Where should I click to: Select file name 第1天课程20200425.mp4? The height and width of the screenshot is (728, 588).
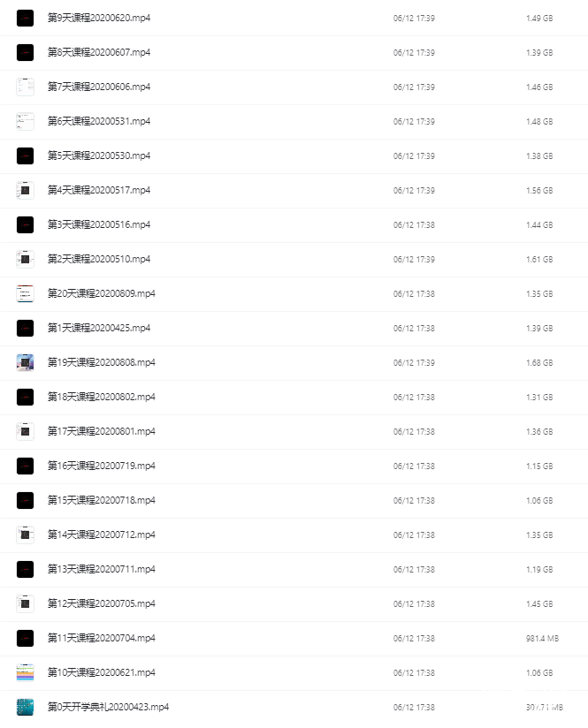(99, 328)
